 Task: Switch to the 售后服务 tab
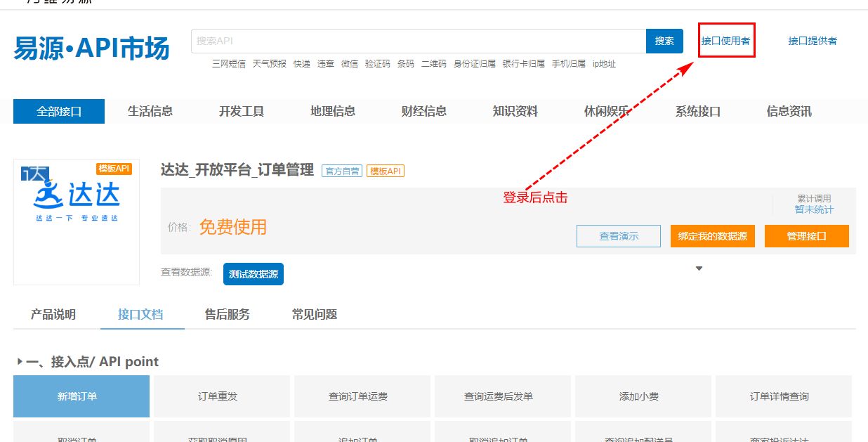point(228,314)
